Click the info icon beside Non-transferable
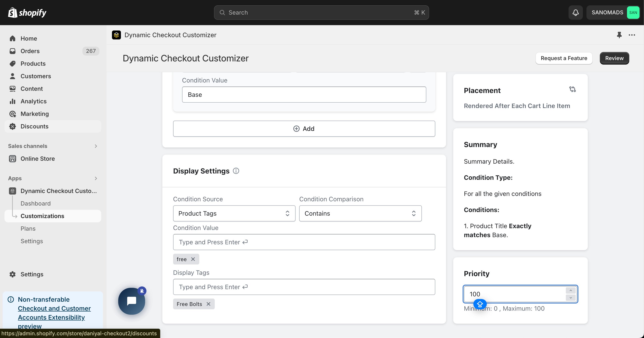The width and height of the screenshot is (644, 338). pyautogui.click(x=11, y=299)
